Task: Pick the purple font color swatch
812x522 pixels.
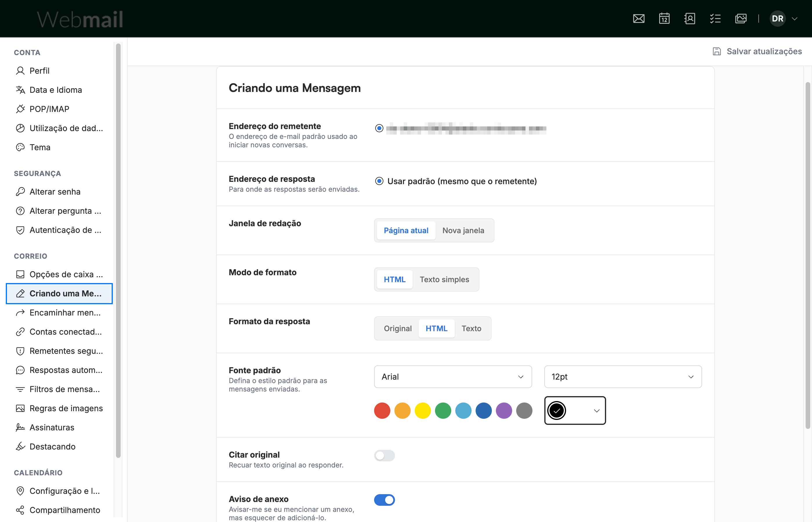Action: pyautogui.click(x=504, y=410)
